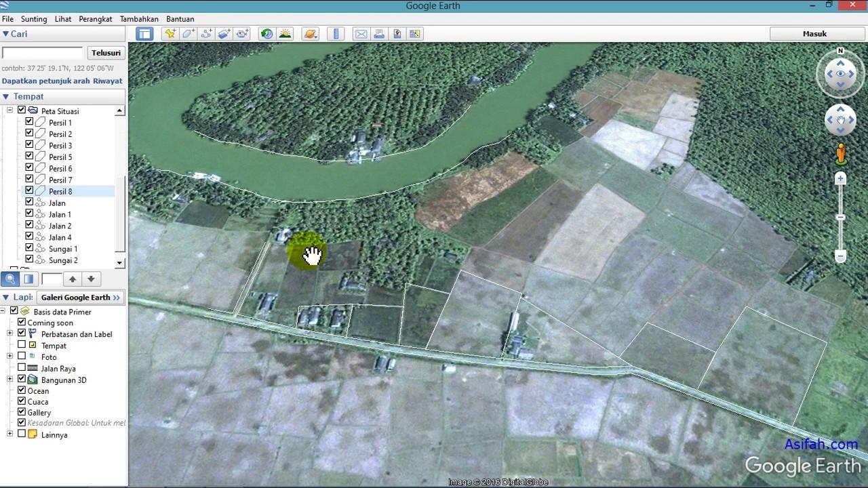
Task: Click the Galeri Google Earth button
Action: 80,297
